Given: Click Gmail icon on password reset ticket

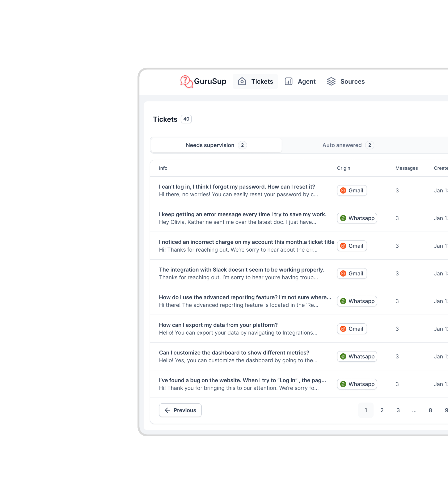Looking at the screenshot, I should pyautogui.click(x=343, y=190).
